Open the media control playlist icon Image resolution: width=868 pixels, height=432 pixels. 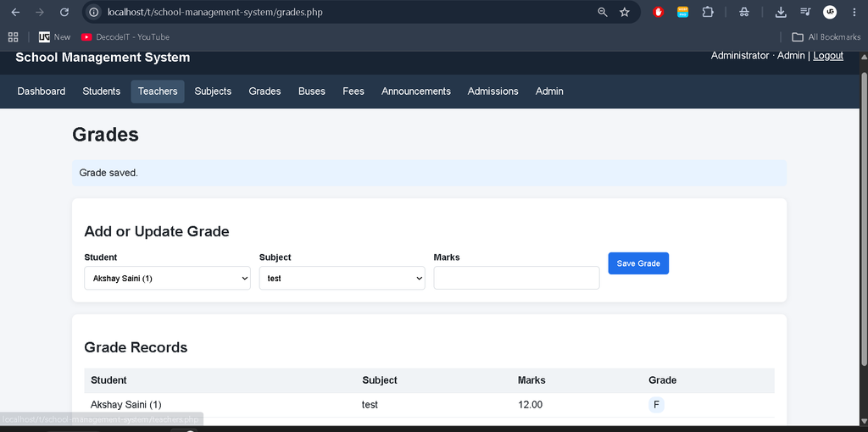(x=805, y=12)
